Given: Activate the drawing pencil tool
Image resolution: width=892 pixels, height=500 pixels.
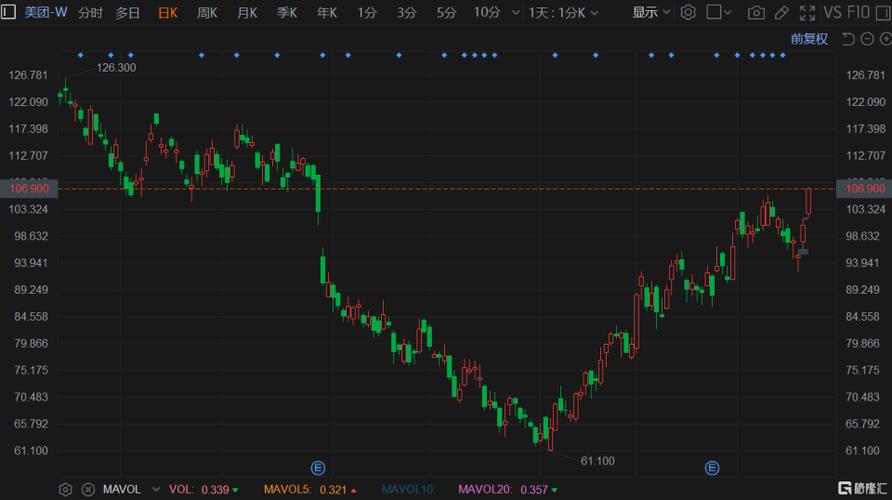Looking at the screenshot, I should coord(782,13).
